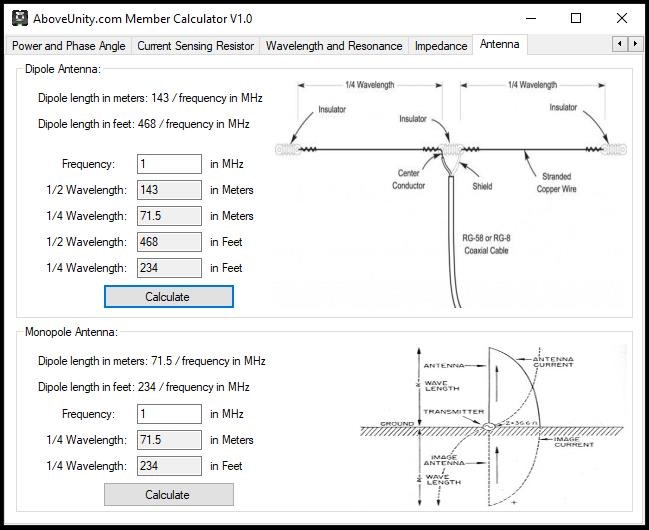Click the dipole antenna diagram image
The height and width of the screenshot is (530, 649).
tap(451, 193)
